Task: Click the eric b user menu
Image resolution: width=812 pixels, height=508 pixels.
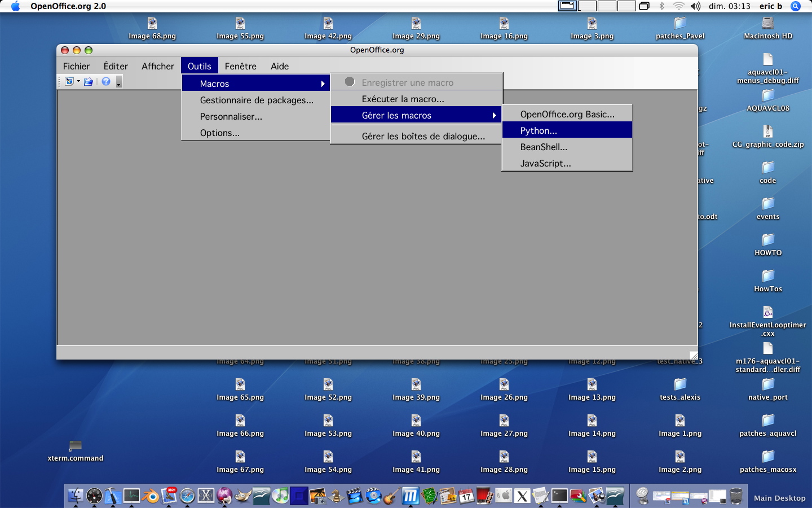Action: 771,6
